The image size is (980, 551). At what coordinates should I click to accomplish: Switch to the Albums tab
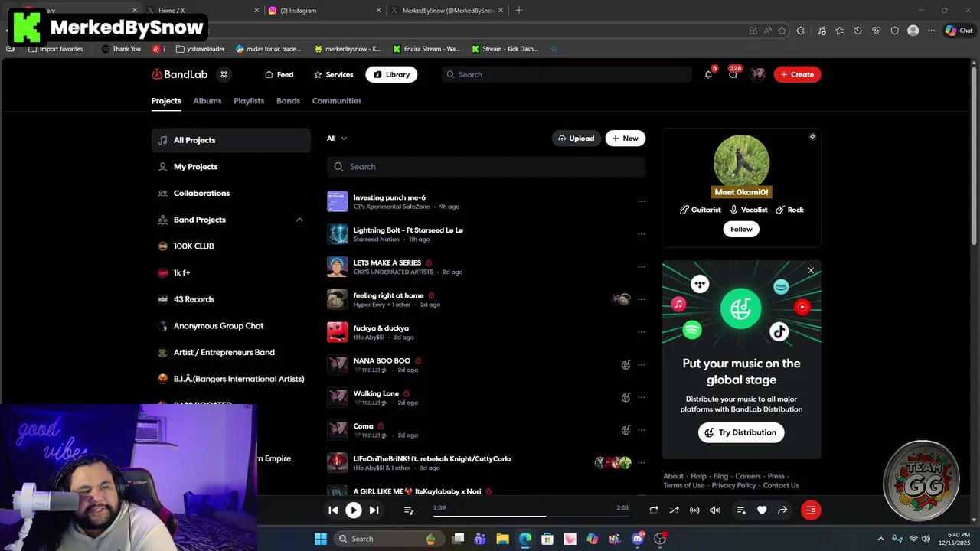(207, 101)
